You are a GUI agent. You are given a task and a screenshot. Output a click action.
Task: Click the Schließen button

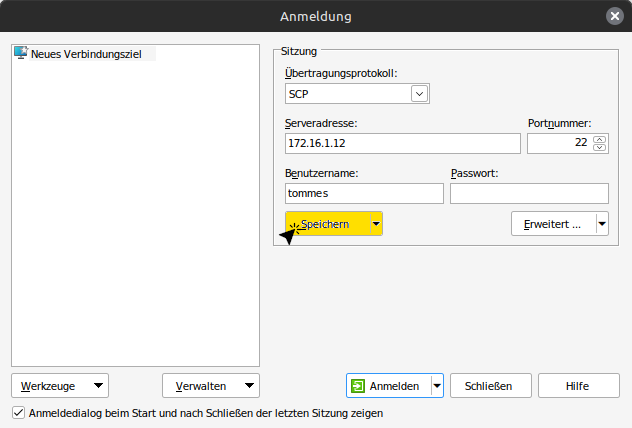490,385
